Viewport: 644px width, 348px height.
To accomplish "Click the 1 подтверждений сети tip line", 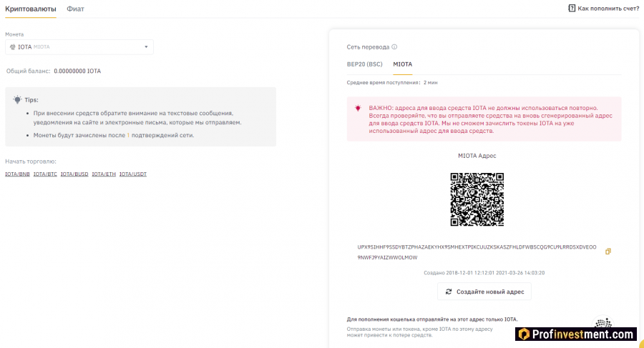I will point(114,135).
